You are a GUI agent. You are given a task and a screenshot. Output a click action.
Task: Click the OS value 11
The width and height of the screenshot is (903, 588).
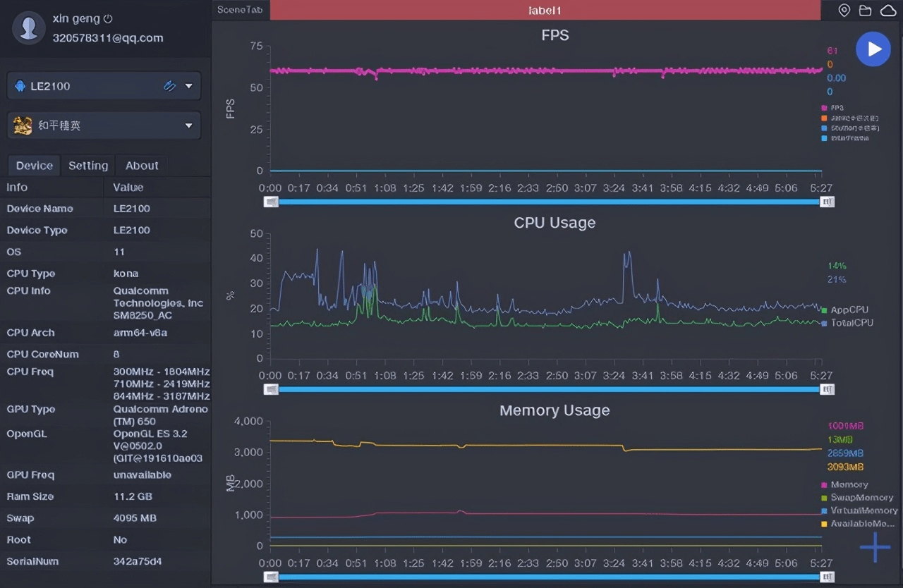(119, 252)
